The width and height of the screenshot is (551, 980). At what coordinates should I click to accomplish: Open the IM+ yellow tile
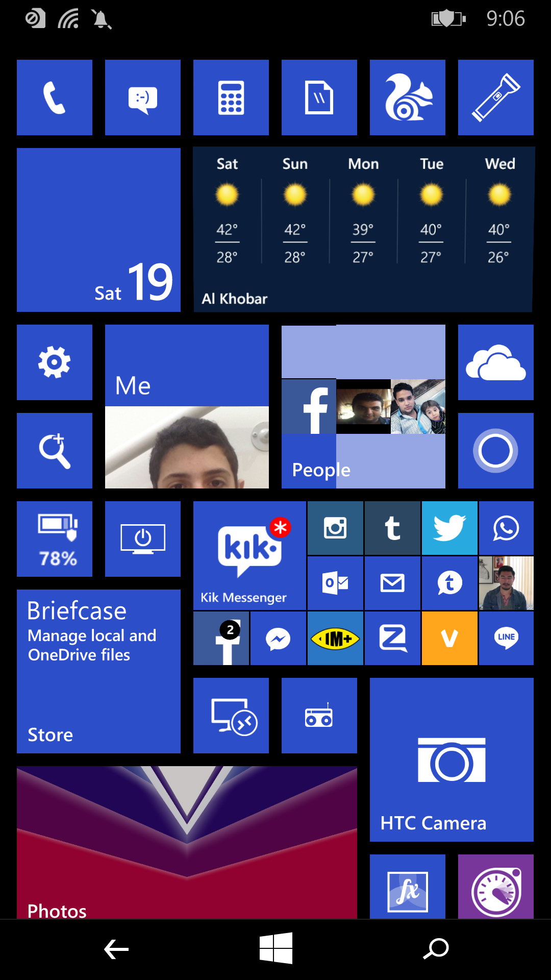(335, 638)
